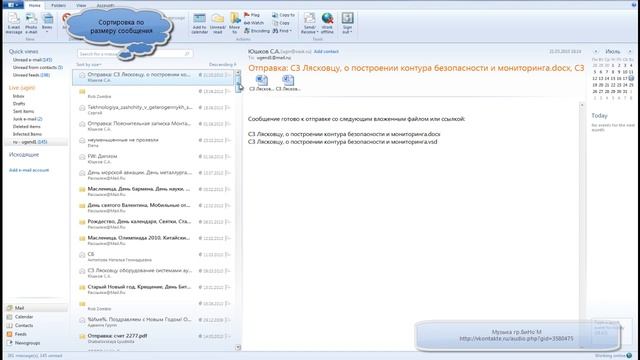Select the Исходящие outbox section
The width and height of the screenshot is (640, 360).
(24, 155)
